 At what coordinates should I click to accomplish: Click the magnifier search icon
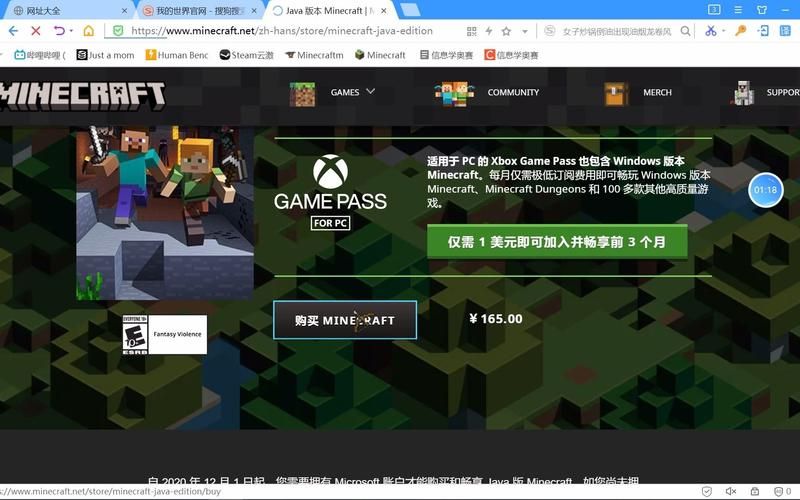pyautogui.click(x=686, y=32)
